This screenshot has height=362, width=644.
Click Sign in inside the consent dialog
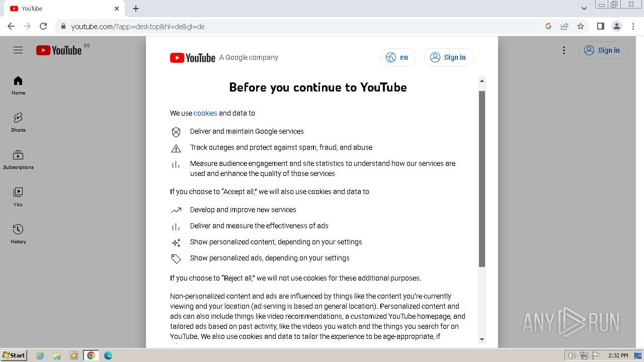coord(449,57)
